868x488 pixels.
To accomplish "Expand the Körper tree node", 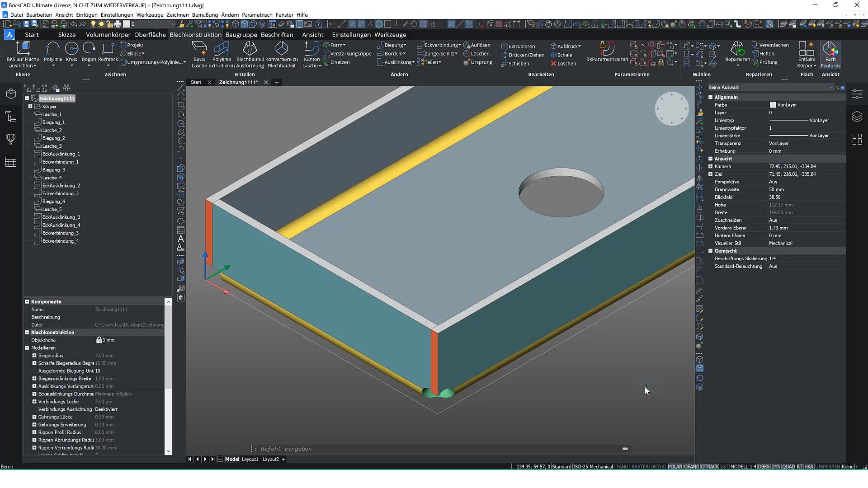I will pos(30,106).
